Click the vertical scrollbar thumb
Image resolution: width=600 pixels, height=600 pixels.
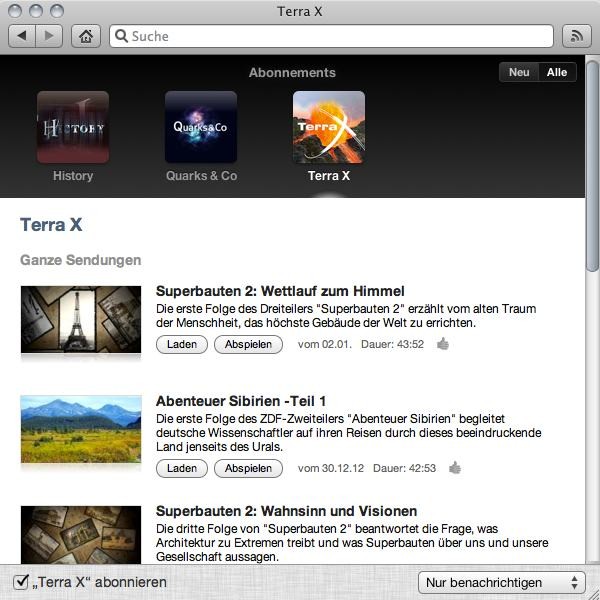(592, 166)
